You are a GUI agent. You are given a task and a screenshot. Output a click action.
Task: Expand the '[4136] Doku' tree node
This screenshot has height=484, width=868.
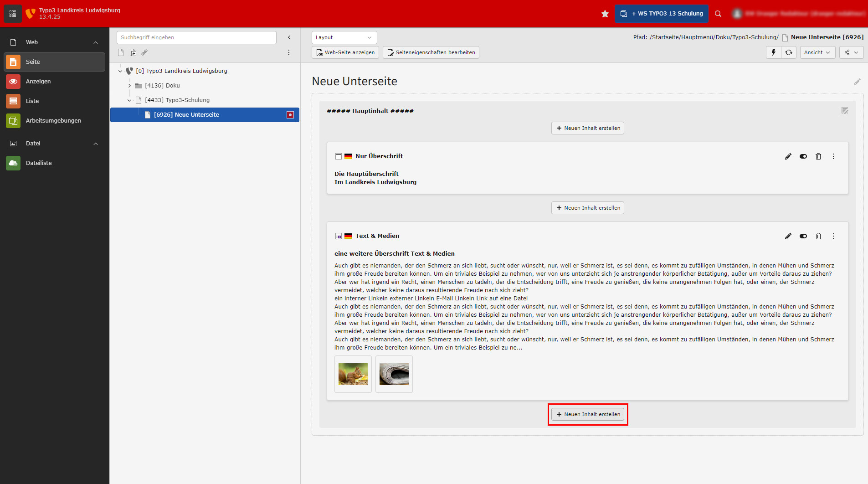tap(129, 86)
